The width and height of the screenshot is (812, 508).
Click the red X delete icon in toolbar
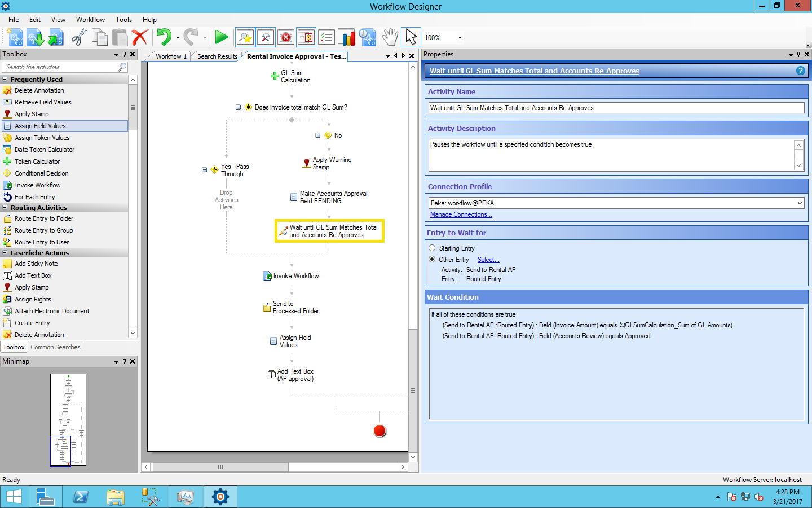[x=140, y=38]
